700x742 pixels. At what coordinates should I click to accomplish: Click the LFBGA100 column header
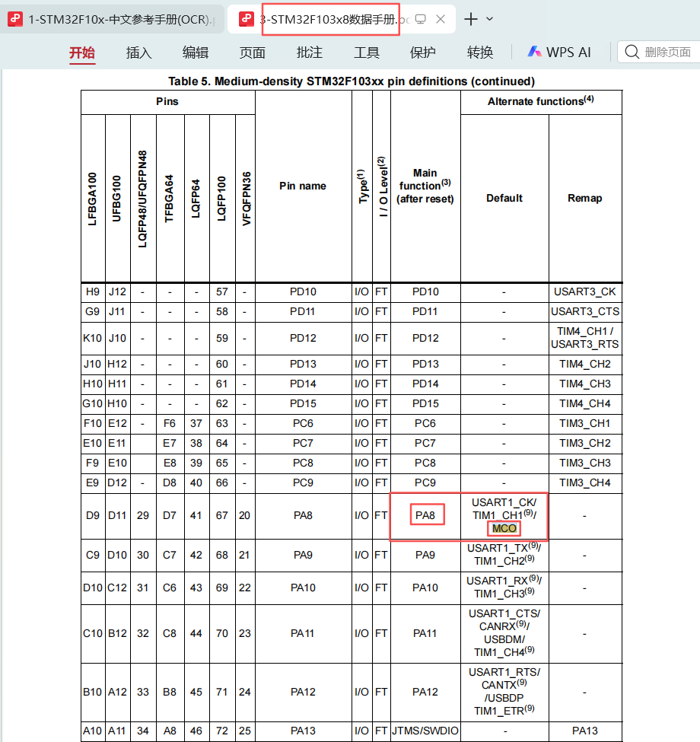point(92,199)
